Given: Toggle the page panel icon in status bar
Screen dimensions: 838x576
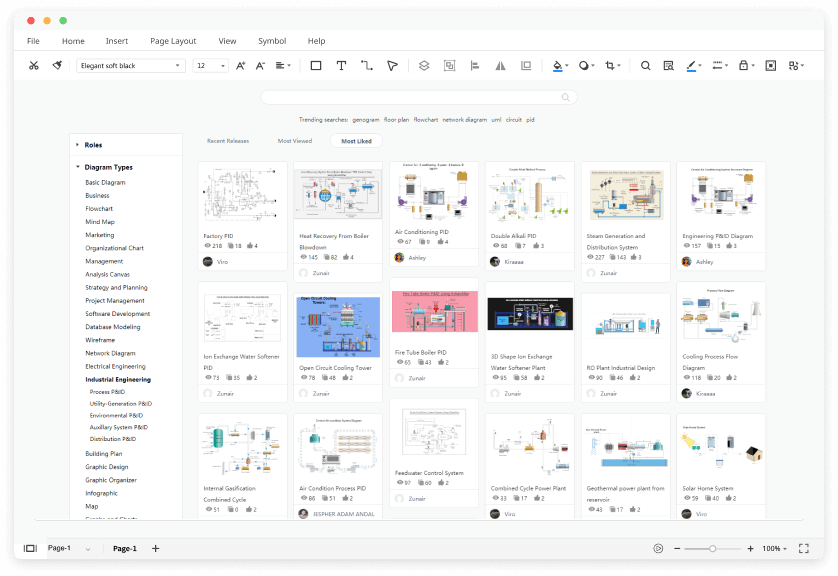Looking at the screenshot, I should pos(30,548).
